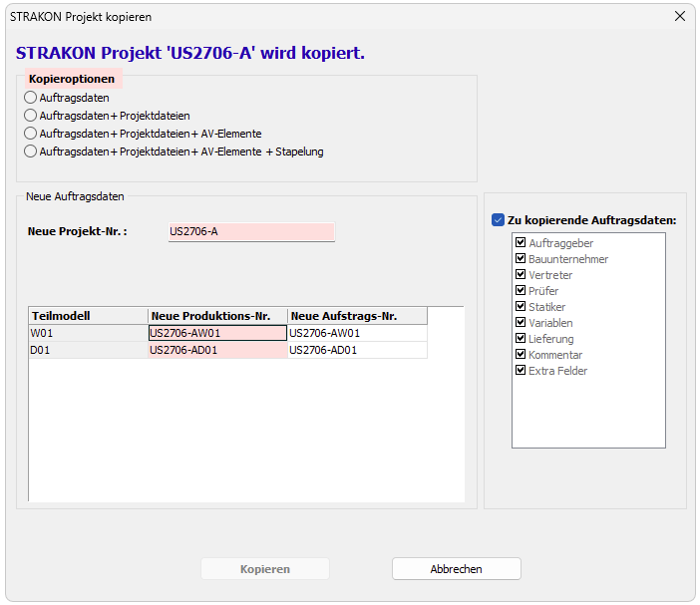700x605 pixels.
Task: Pick the option ending with '+ Stapelung'
Action: tap(31, 151)
